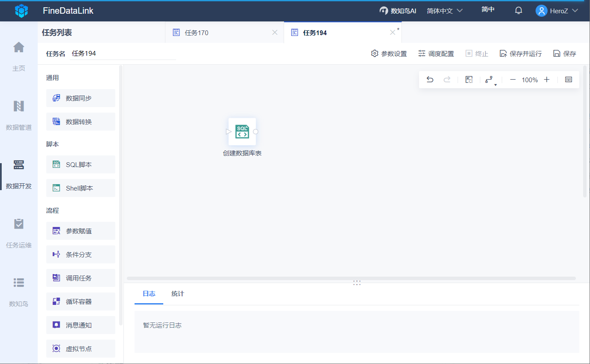This screenshot has width=590, height=364.
Task: Click the 保存并运行 button
Action: [x=521, y=54]
